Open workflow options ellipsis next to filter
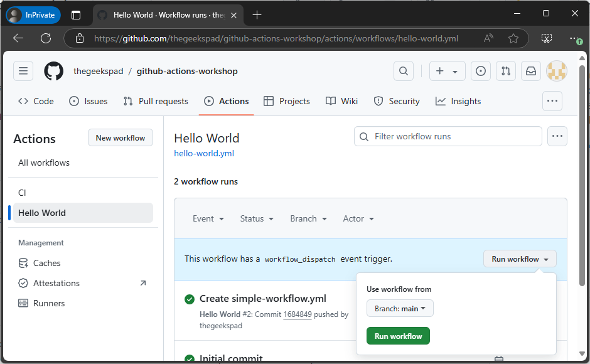The image size is (590, 364). (x=557, y=136)
